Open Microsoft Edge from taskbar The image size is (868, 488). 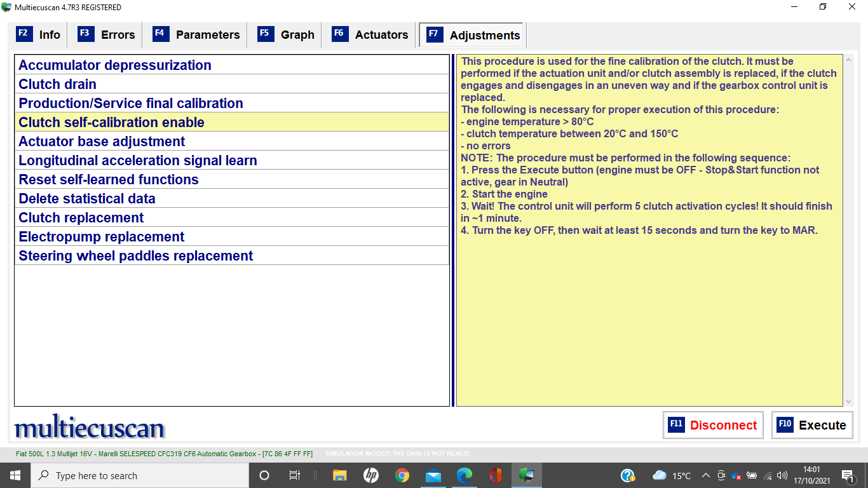click(465, 475)
